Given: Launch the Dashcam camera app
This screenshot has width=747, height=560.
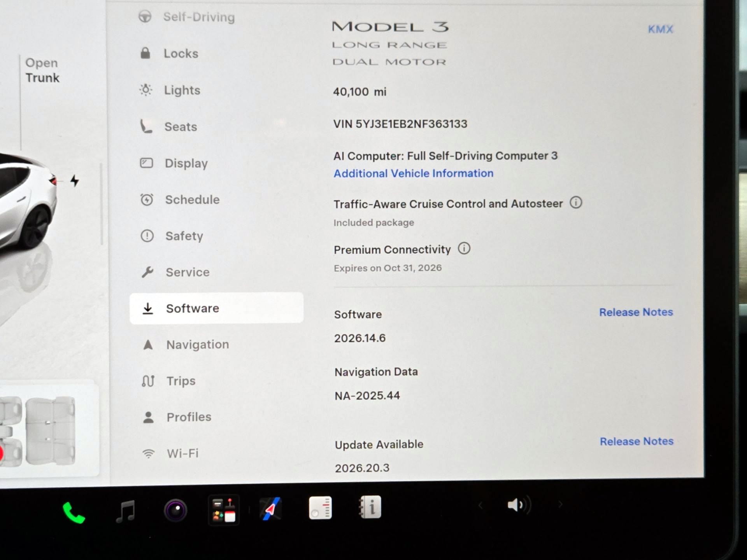Looking at the screenshot, I should [175, 510].
